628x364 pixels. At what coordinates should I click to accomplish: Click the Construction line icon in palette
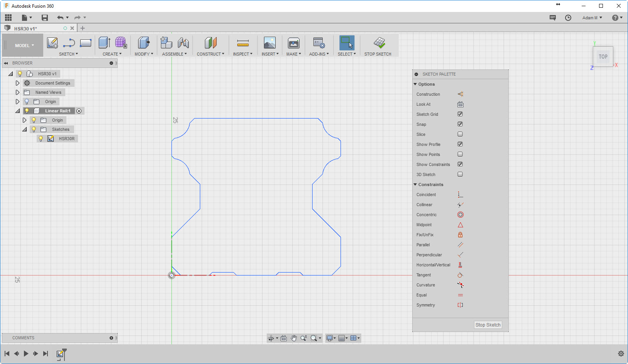pos(460,94)
